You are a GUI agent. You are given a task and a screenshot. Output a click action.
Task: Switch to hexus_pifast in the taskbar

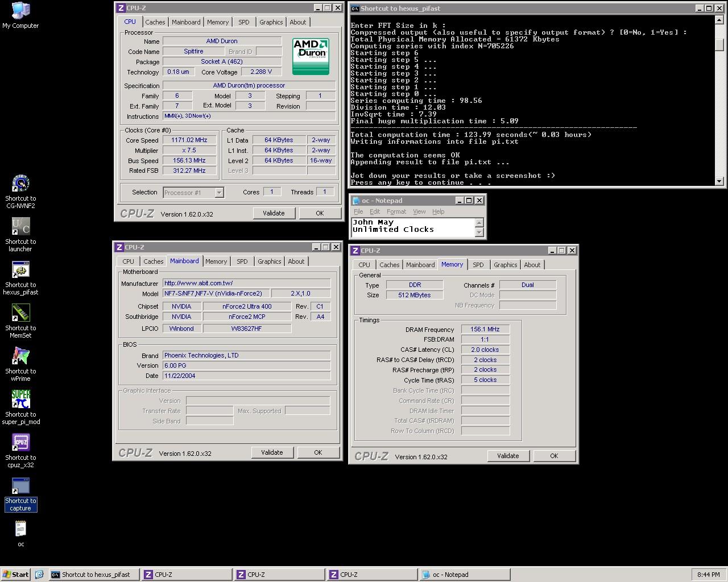point(94,575)
